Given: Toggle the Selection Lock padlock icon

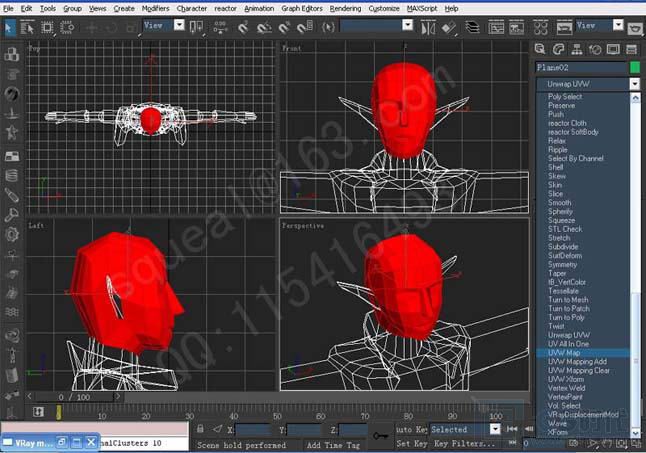Looking at the screenshot, I should (200, 429).
